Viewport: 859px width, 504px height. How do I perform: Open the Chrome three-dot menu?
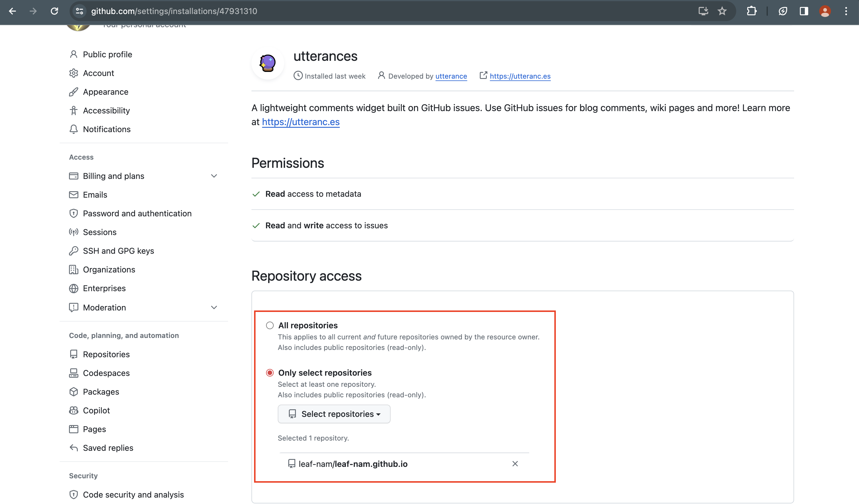point(846,11)
